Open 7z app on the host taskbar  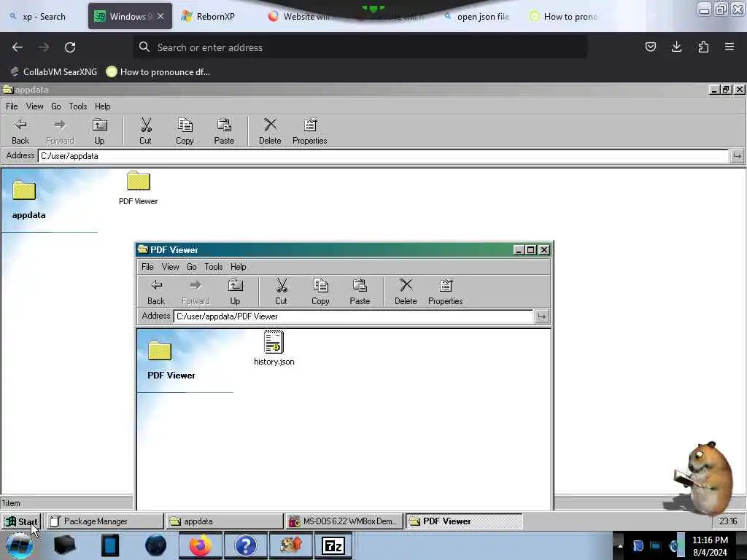pos(333,545)
